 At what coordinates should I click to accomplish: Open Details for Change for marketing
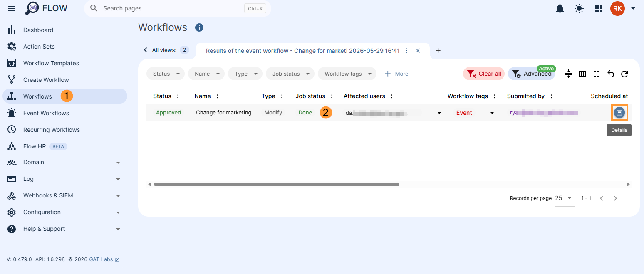point(619,113)
